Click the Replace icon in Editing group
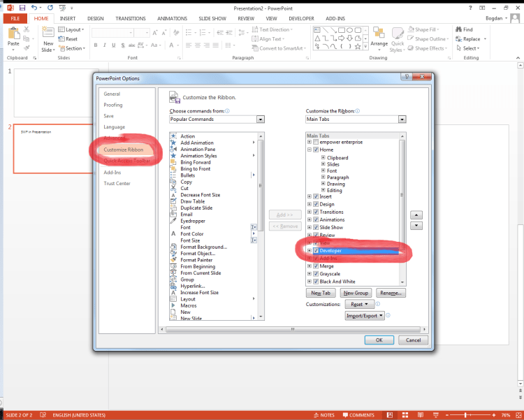The image size is (524, 420). [459, 39]
